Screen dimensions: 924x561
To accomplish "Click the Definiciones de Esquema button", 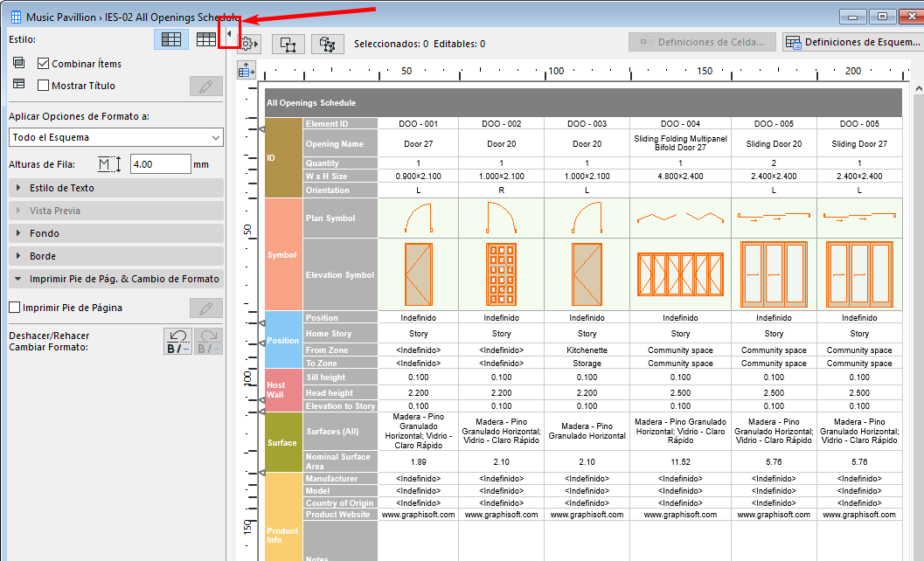I will pos(852,42).
